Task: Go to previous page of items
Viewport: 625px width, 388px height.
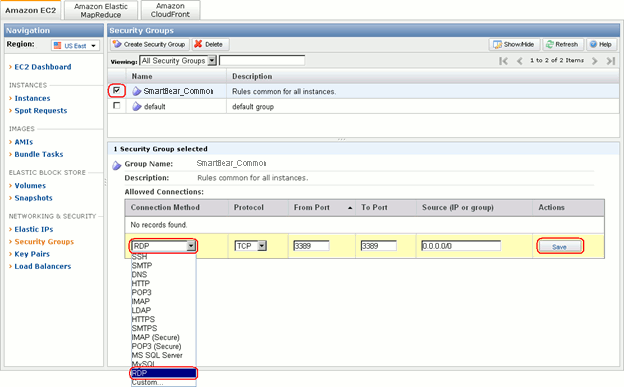Action: pos(519,61)
